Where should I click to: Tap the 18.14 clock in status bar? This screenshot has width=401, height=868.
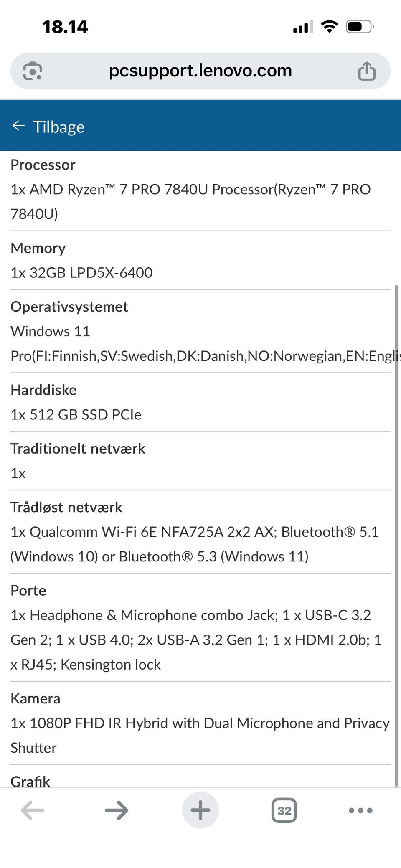pos(65,27)
